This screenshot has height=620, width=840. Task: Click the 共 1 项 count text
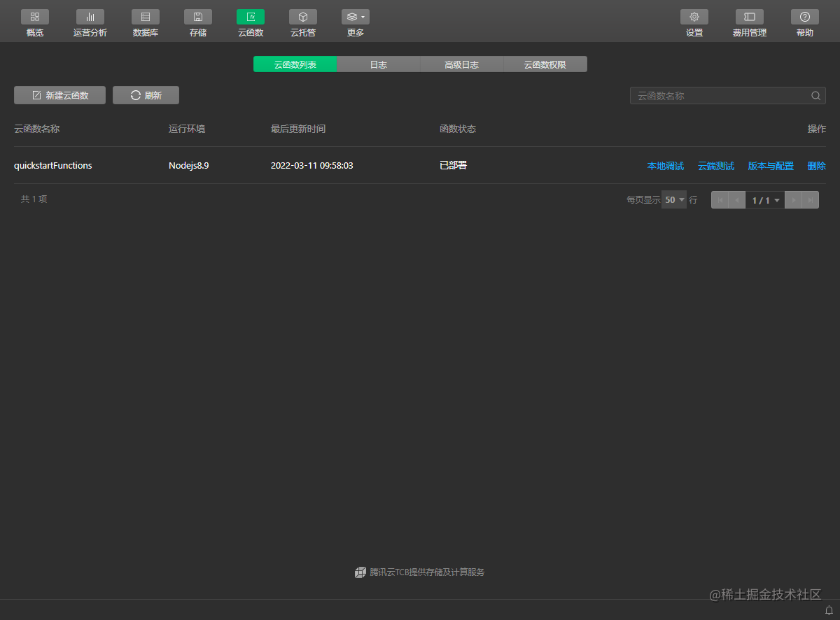coord(34,199)
